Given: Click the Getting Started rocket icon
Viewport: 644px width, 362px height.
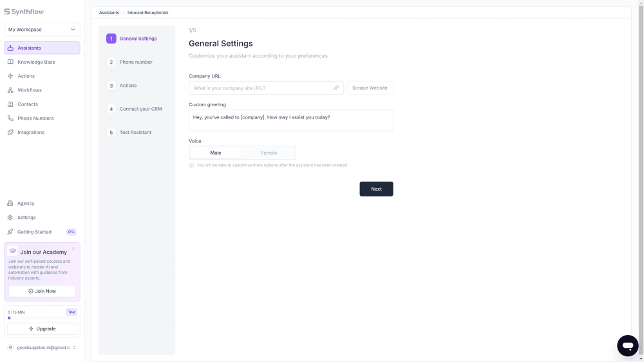Looking at the screenshot, I should click(10, 232).
